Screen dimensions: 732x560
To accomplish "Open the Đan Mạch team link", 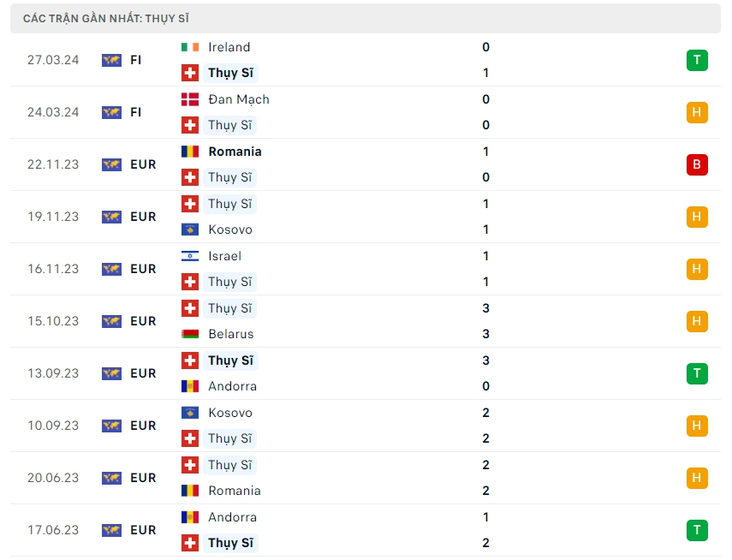I will (x=238, y=99).
